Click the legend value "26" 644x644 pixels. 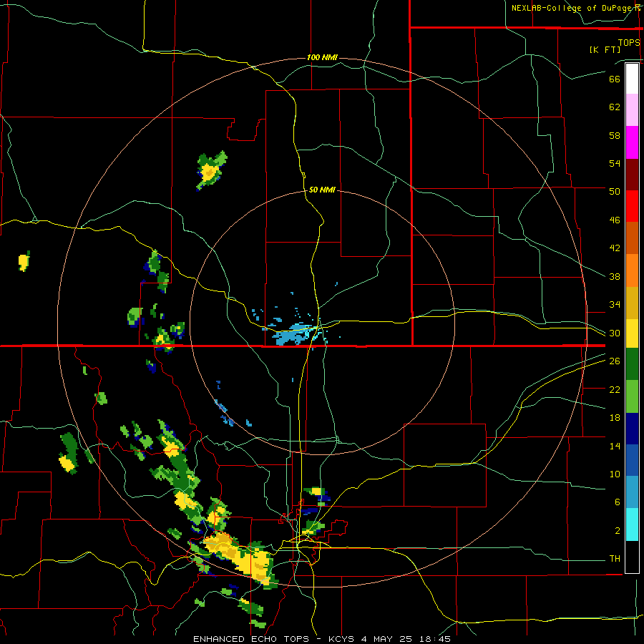pyautogui.click(x=615, y=361)
